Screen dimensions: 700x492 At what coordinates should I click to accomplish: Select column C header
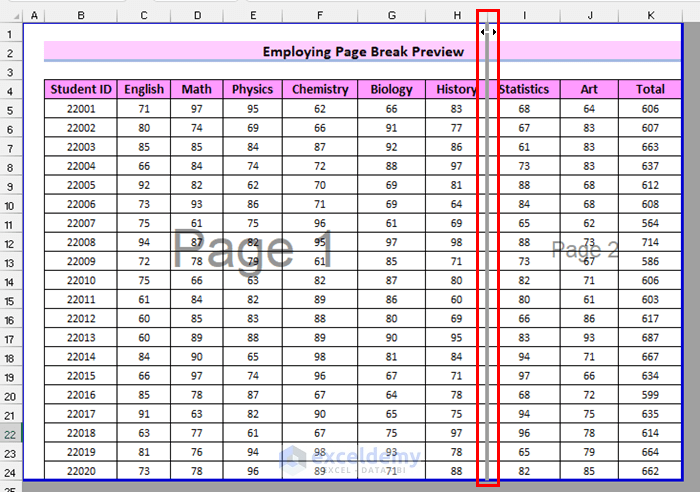coord(144,16)
